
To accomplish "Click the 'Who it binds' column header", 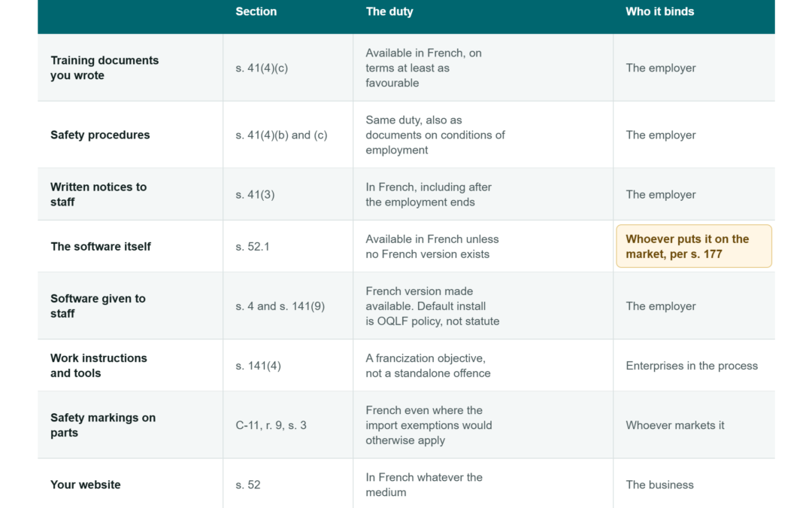I will point(660,11).
